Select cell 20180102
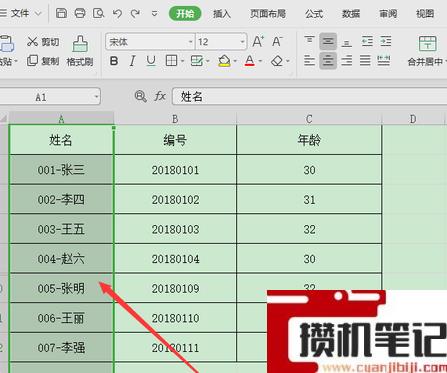This screenshot has width=447, height=373. 175,199
